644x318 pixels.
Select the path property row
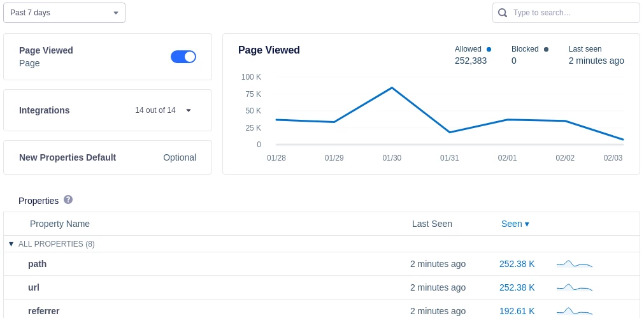tap(322, 264)
